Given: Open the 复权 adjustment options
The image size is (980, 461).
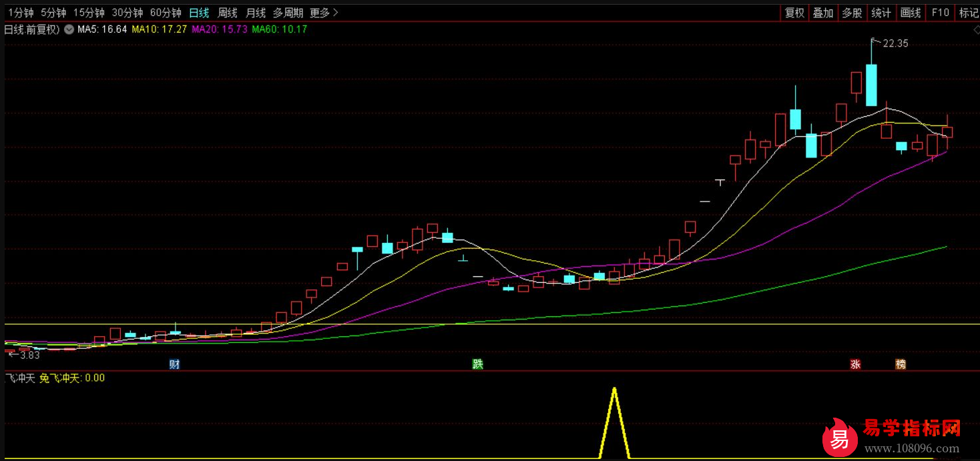Looking at the screenshot, I should click(794, 13).
